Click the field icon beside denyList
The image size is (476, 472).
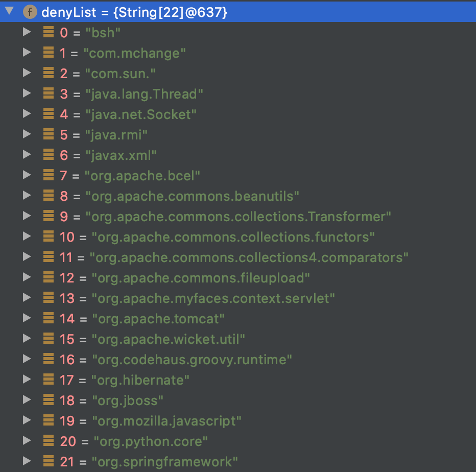point(30,12)
